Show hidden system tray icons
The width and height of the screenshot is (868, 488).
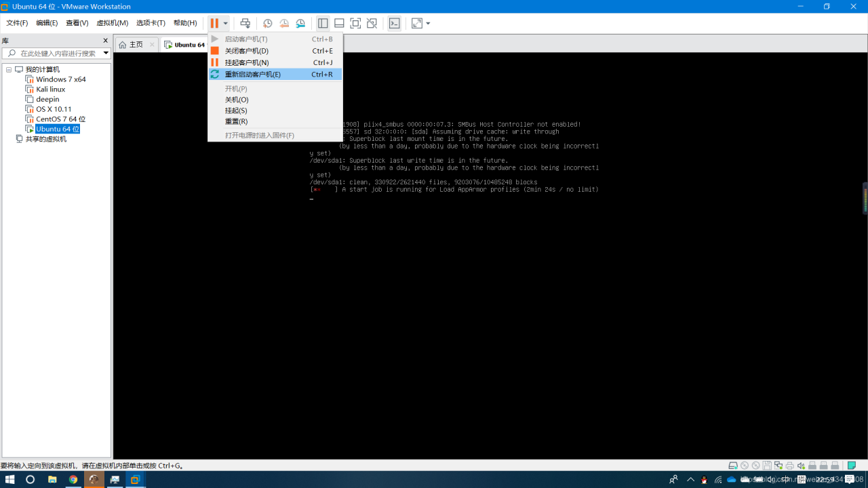tap(690, 479)
